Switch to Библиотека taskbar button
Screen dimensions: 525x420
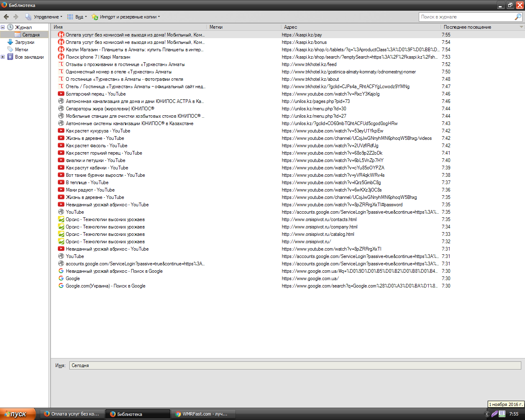pyautogui.click(x=137, y=414)
